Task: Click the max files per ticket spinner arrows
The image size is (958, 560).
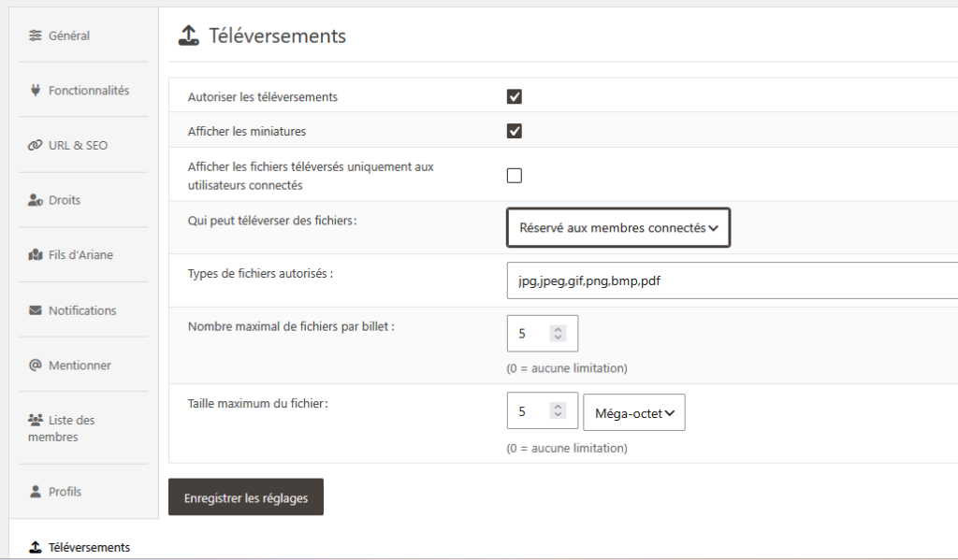Action: (558, 334)
